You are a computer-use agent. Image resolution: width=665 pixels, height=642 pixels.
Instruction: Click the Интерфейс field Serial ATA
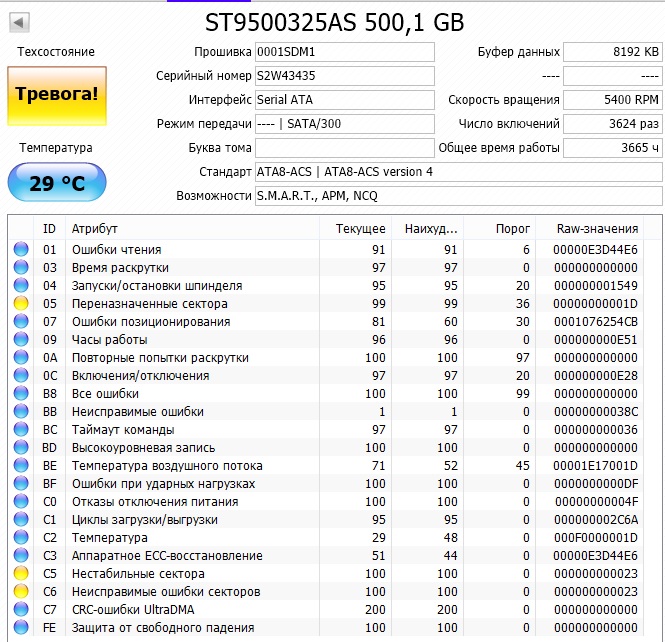[x=345, y=100]
